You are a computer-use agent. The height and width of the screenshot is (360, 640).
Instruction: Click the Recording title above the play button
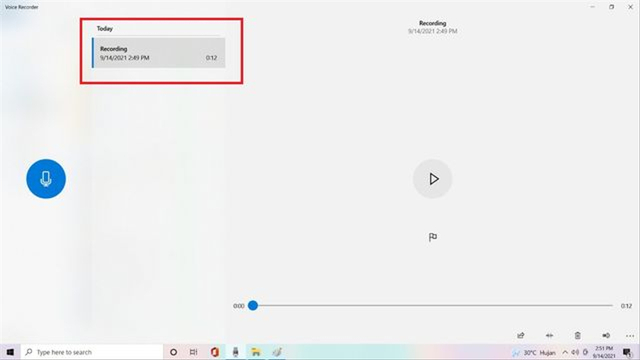(x=433, y=23)
